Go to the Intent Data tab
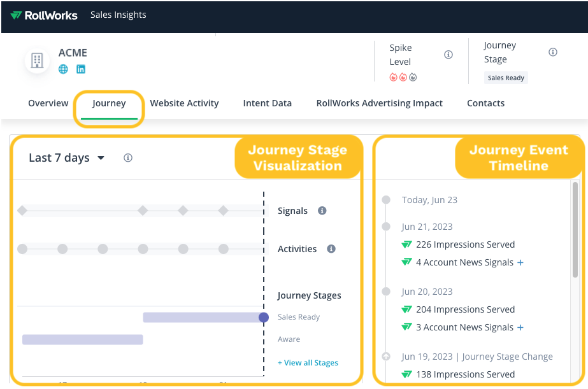This screenshot has width=588, height=389. [267, 103]
